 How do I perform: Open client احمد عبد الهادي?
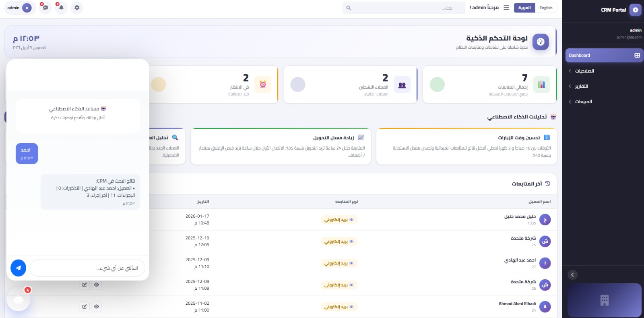click(520, 260)
